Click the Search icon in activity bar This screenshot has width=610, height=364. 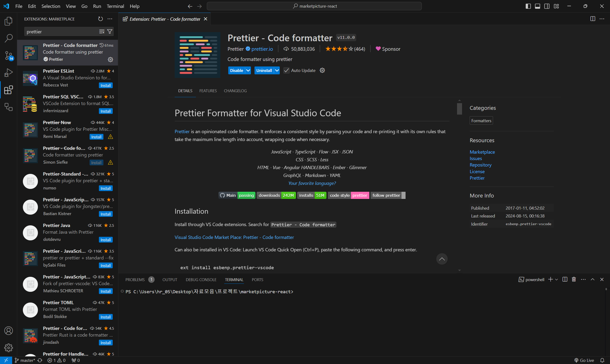[x=9, y=38]
